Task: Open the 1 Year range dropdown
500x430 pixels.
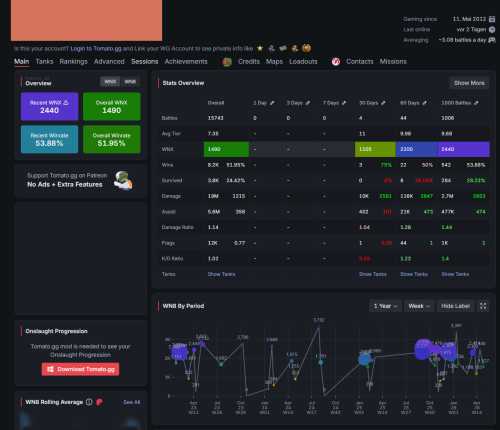Action: click(x=385, y=306)
